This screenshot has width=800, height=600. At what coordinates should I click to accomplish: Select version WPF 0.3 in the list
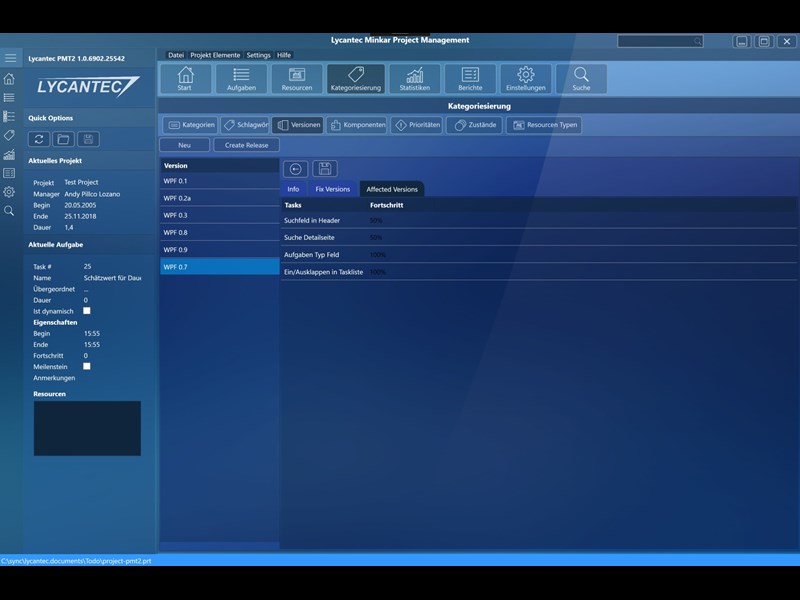click(220, 215)
